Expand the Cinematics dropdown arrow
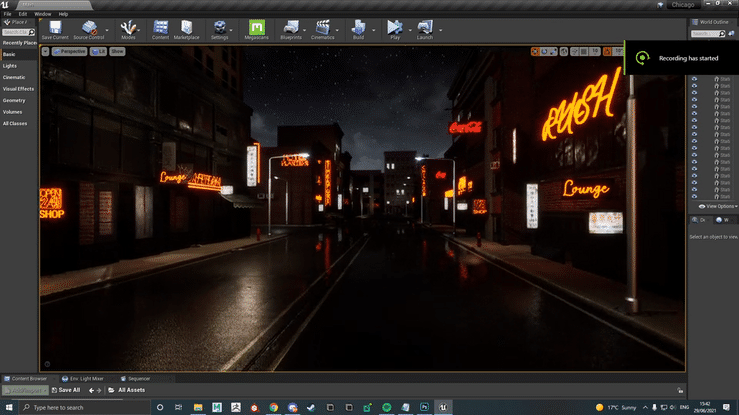Image resolution: width=739 pixels, height=415 pixels. click(x=337, y=30)
